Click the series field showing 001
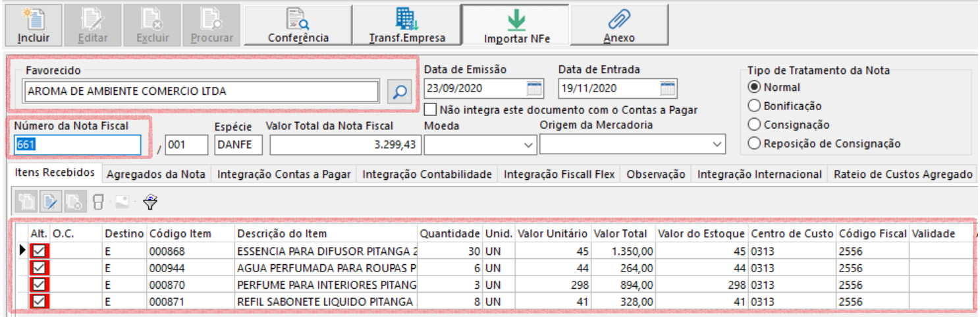The width and height of the screenshot is (980, 317). [186, 145]
